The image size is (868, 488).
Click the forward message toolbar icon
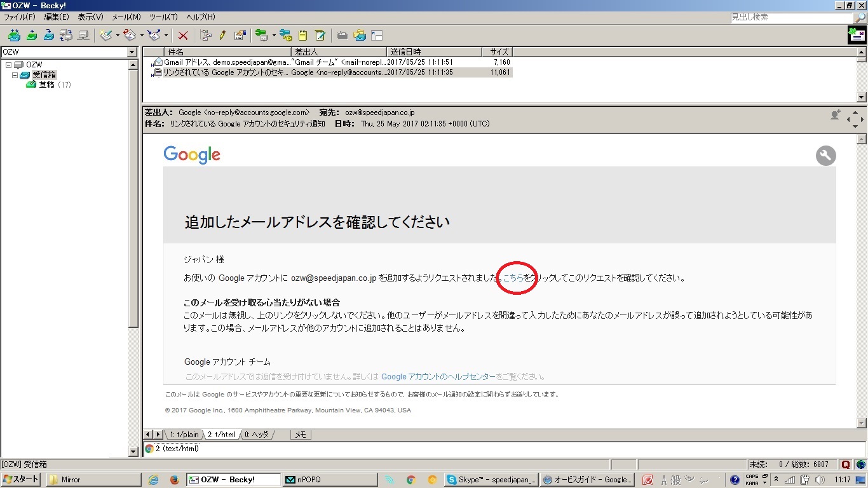(x=153, y=36)
